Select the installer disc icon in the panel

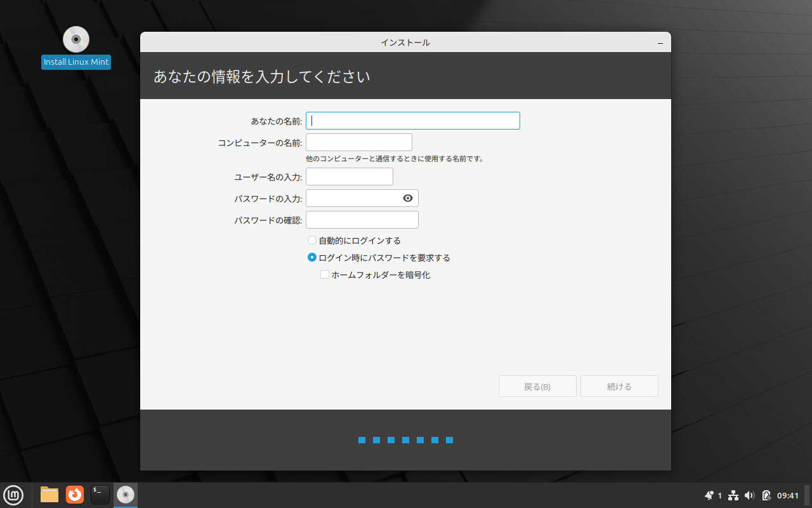coord(126,494)
